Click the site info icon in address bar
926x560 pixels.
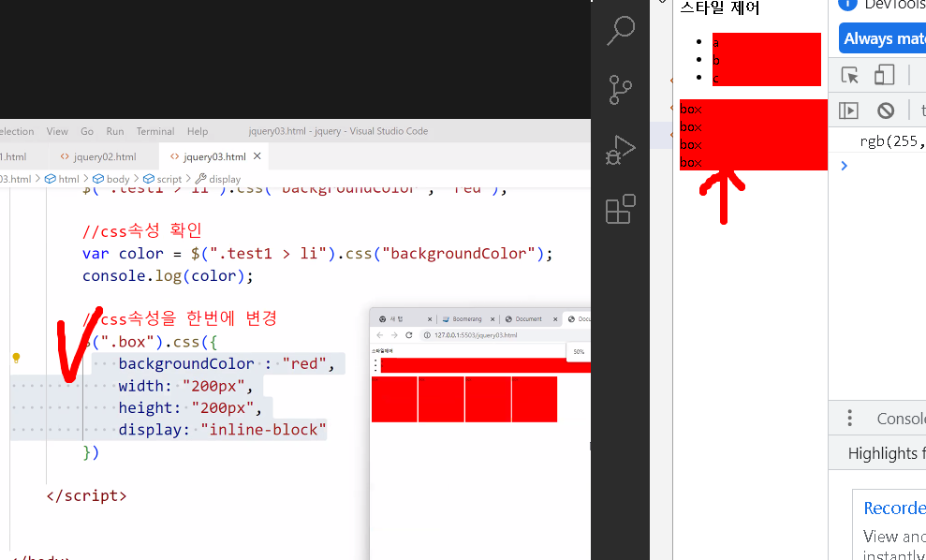(427, 335)
